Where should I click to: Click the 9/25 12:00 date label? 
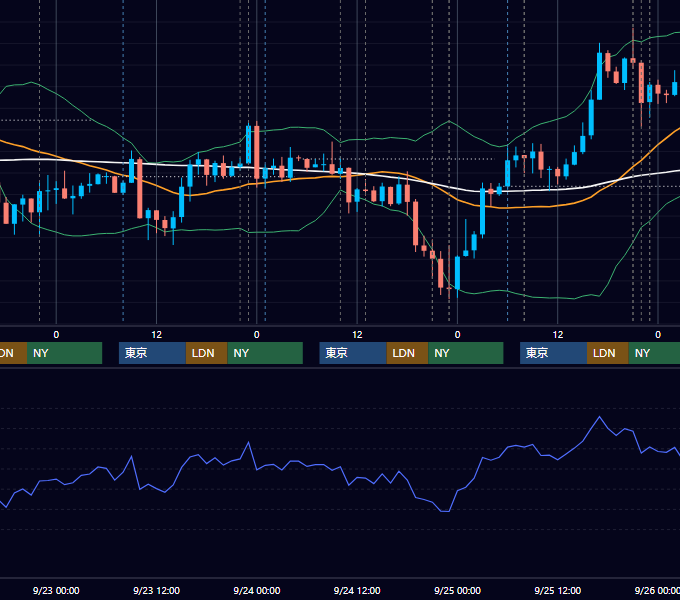tap(557, 590)
